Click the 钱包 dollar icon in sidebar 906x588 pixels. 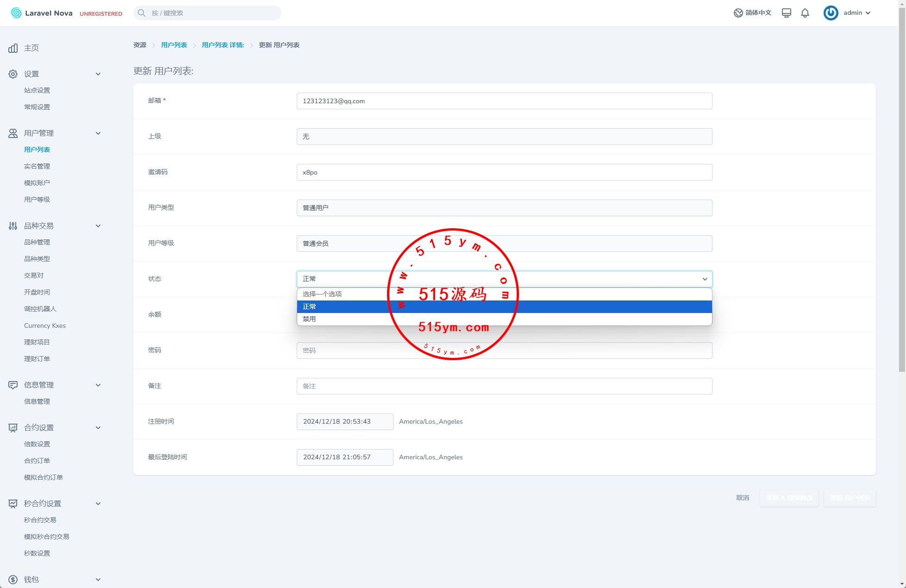(x=13, y=580)
